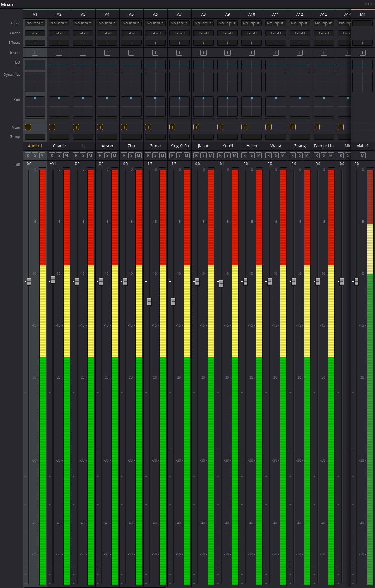Open the EQ graph for track A8
Screen dimensions: 375x588
203,65
